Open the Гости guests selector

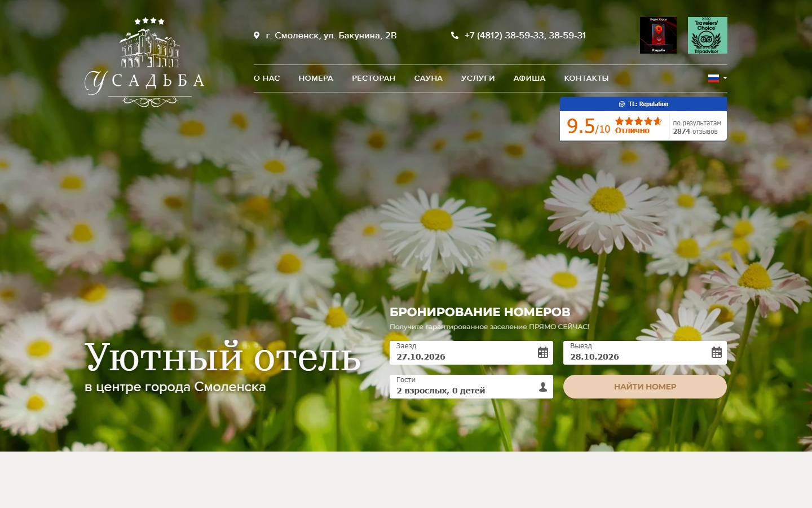click(x=471, y=387)
